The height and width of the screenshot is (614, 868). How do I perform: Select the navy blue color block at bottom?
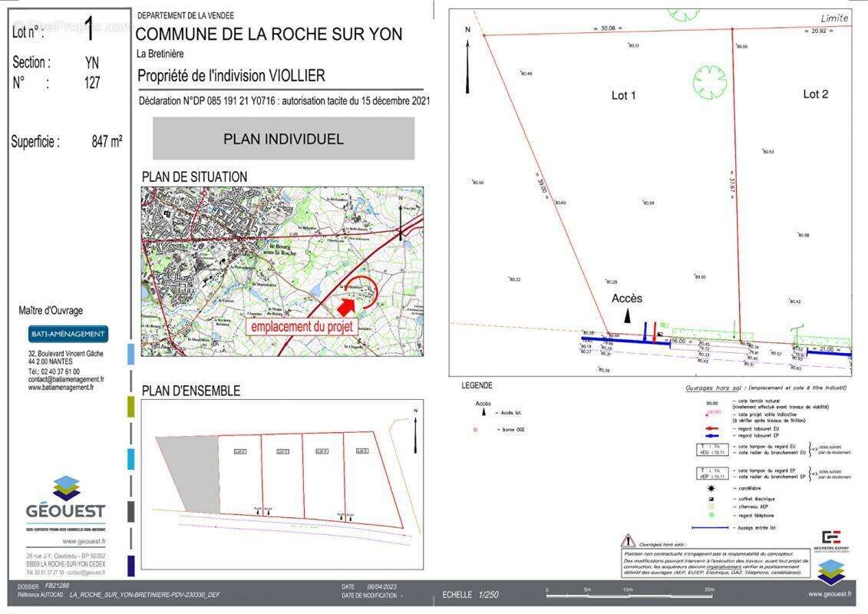click(x=130, y=566)
